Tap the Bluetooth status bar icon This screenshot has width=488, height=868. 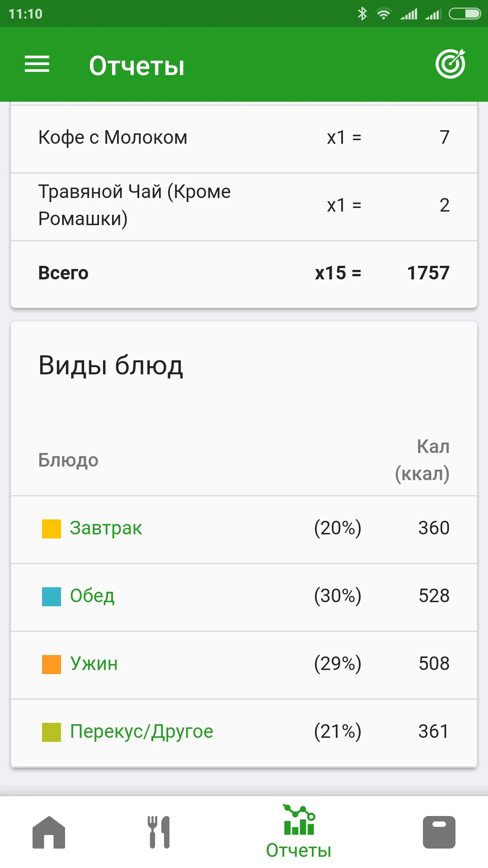362,14
